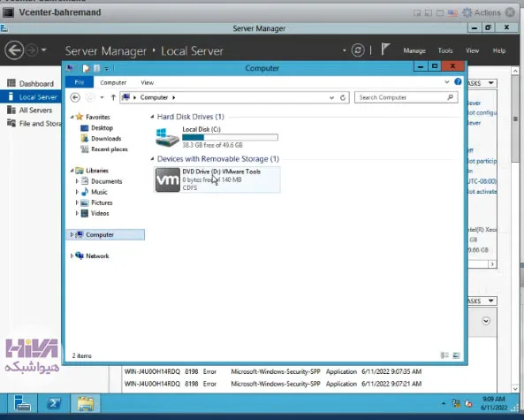Click the New folder icon in Explorer title bar
Viewport: 524px width, 420px height.
point(96,68)
